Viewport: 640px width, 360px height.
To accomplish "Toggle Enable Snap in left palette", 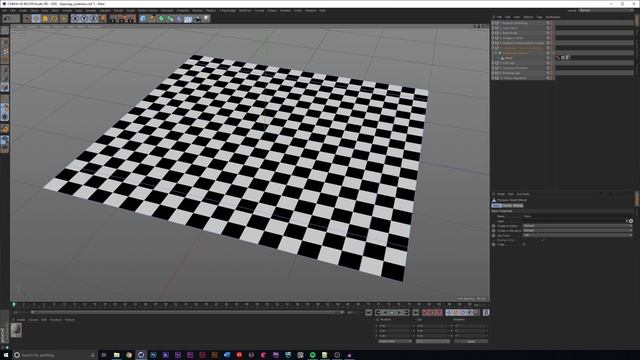I will pos(4,129).
